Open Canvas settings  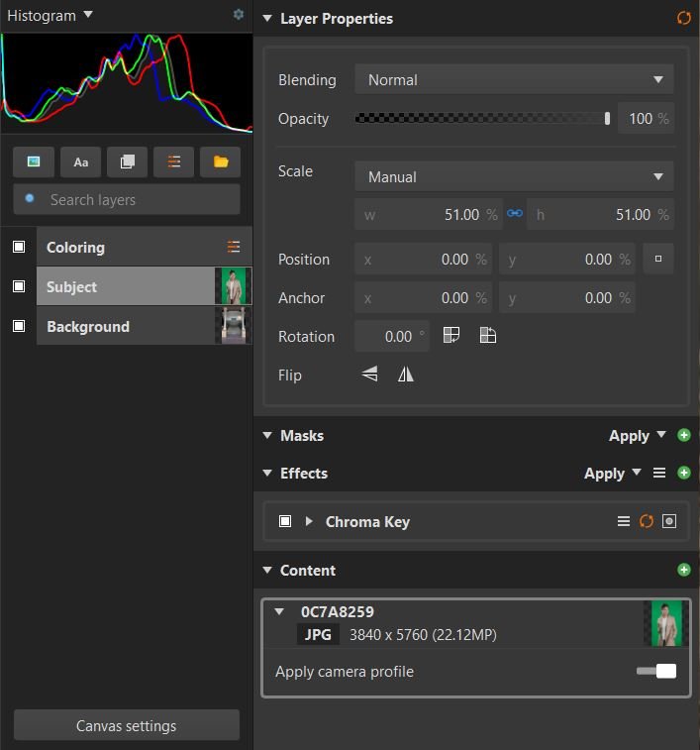coord(126,725)
